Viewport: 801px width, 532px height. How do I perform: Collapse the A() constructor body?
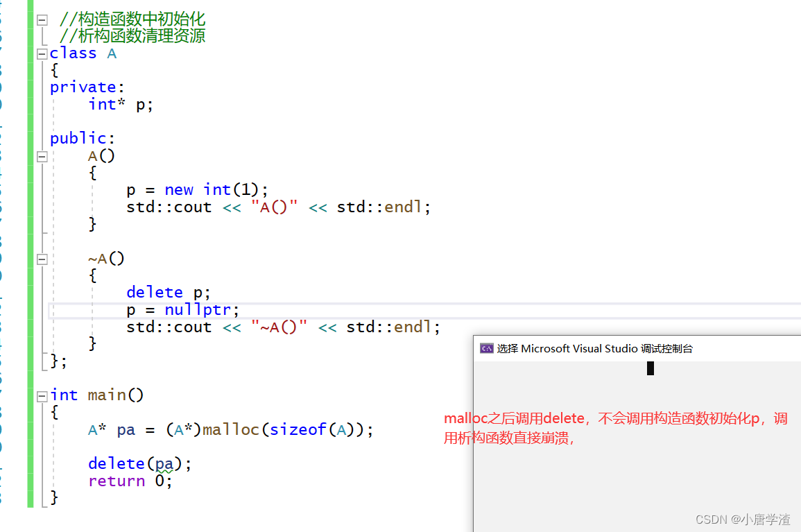(x=42, y=156)
